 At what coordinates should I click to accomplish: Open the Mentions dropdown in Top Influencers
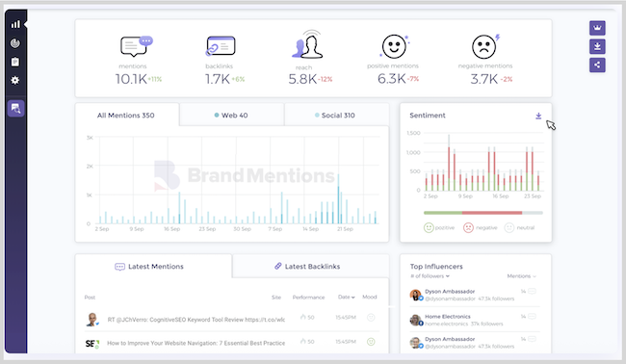(x=521, y=276)
